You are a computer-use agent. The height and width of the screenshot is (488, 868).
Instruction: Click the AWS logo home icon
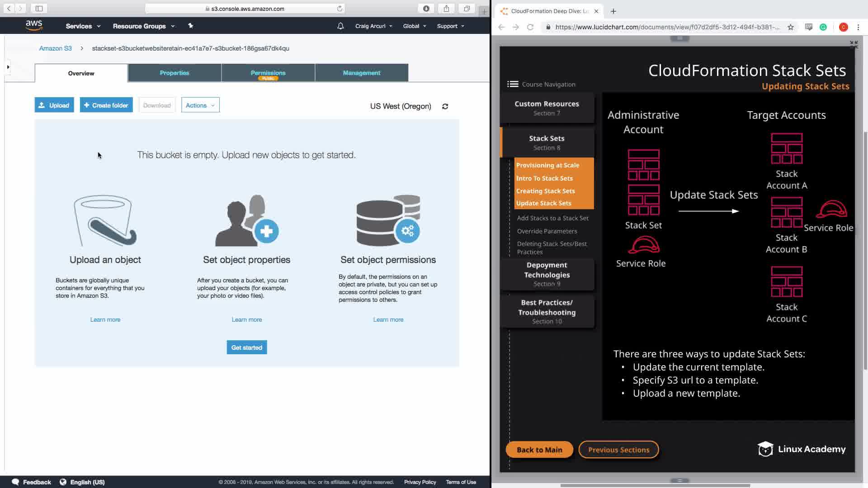[34, 25]
